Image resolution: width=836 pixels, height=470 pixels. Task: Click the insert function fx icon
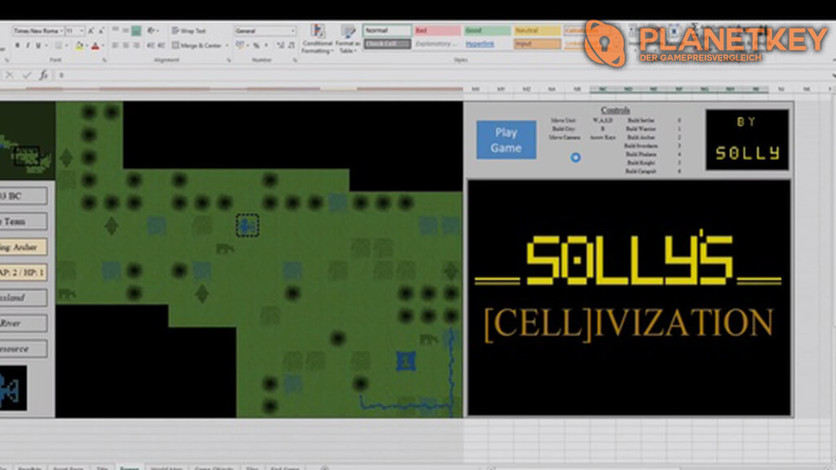[x=43, y=75]
